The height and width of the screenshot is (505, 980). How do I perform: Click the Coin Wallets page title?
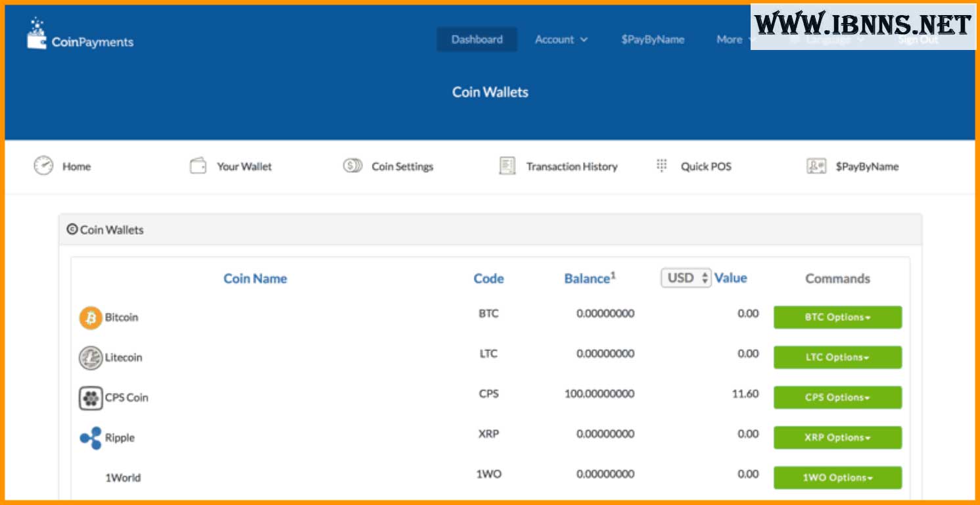(490, 92)
